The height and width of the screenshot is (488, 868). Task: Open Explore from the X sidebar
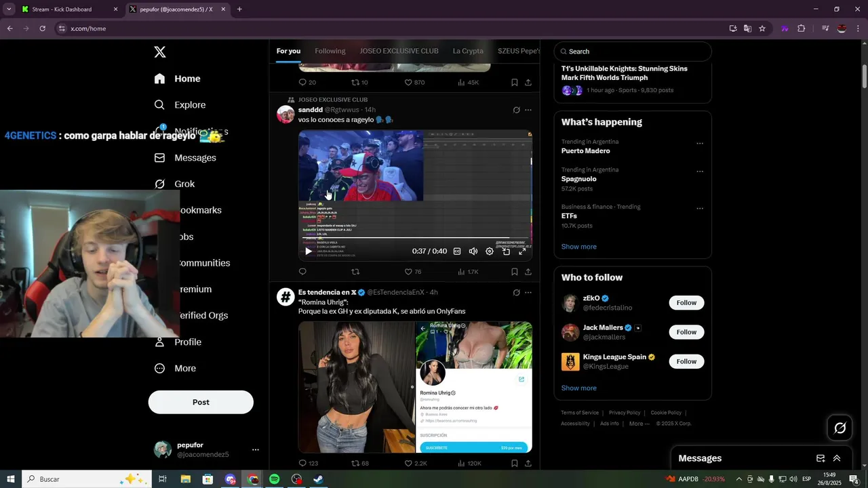click(x=180, y=105)
